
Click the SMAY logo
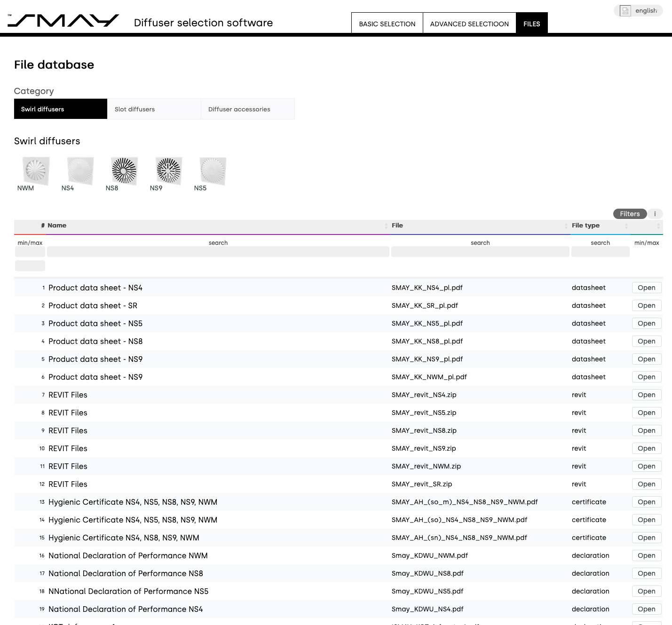click(x=63, y=20)
